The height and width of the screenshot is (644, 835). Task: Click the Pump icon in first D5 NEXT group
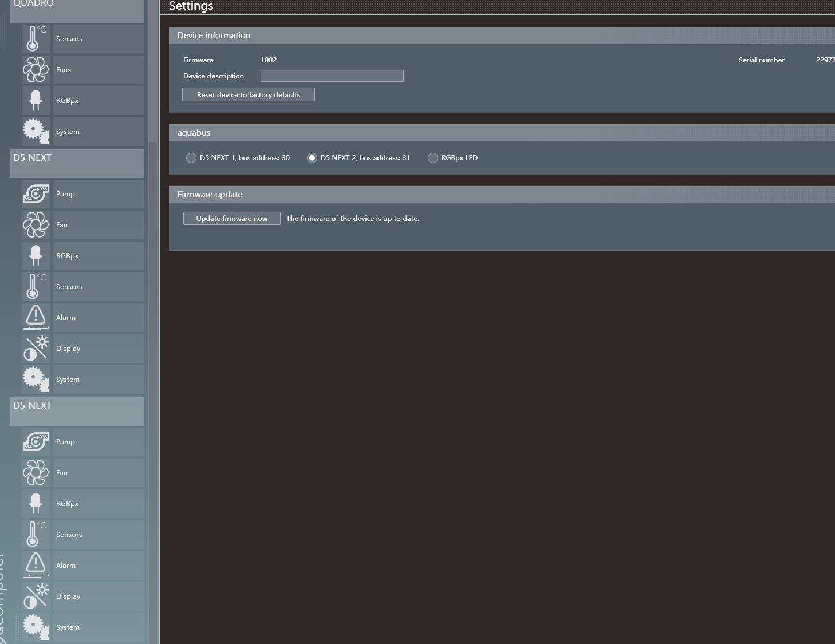pyautogui.click(x=36, y=194)
